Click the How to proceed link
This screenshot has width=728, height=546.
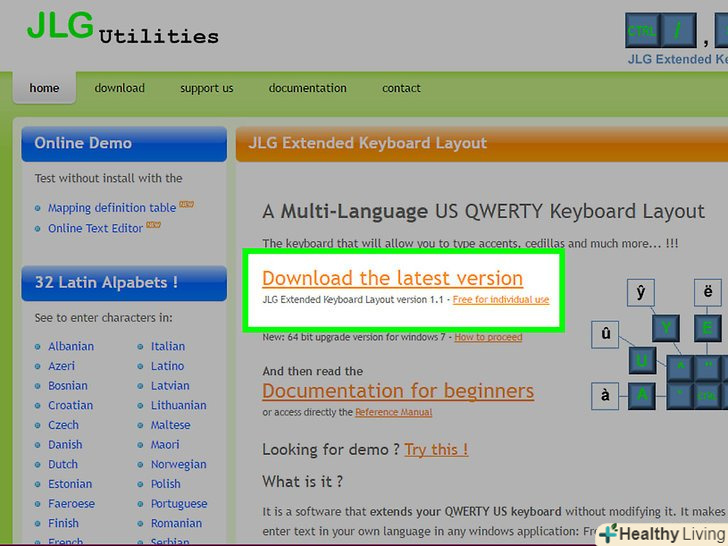coord(488,337)
